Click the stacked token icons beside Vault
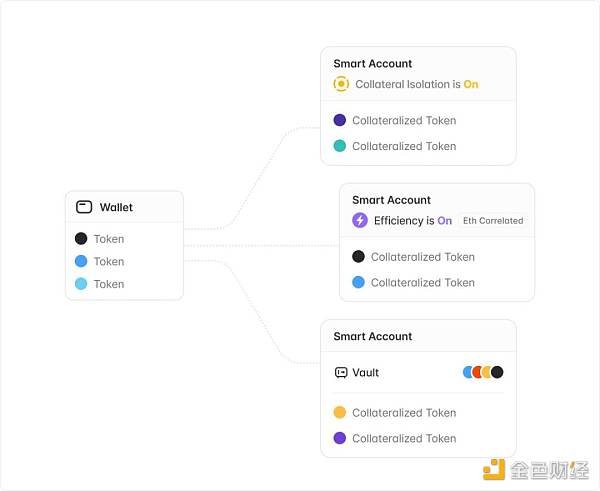Screen dimensions: 600x491 click(483, 372)
